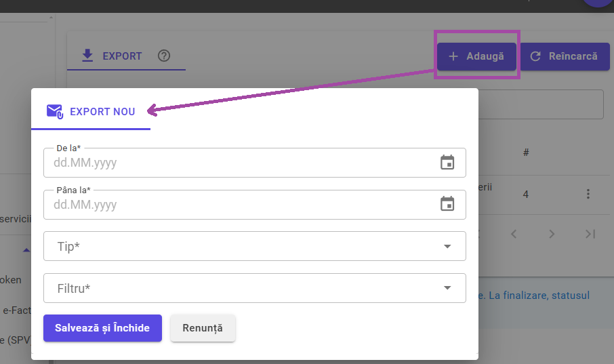Jump to the last table page
Viewport: 614px width, 364px height.
pyautogui.click(x=590, y=234)
